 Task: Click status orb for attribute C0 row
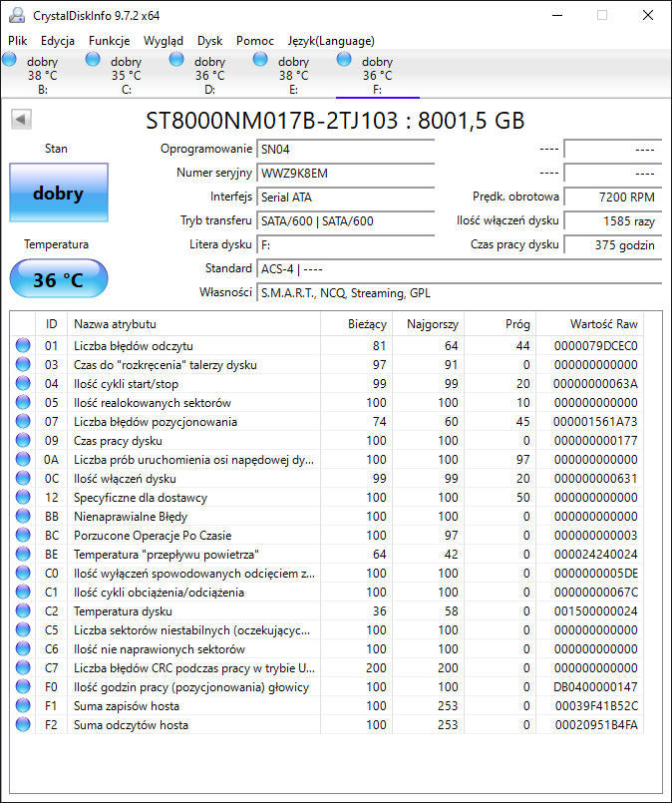[23, 573]
